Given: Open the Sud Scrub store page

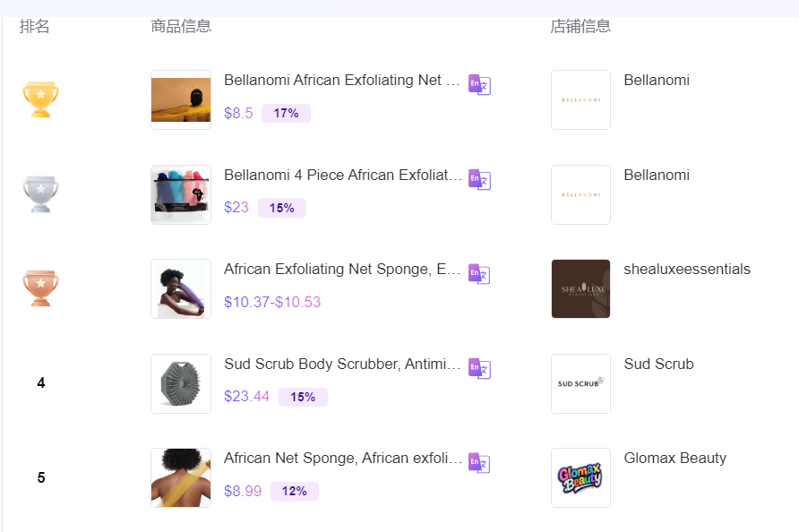Looking at the screenshot, I should tap(657, 364).
